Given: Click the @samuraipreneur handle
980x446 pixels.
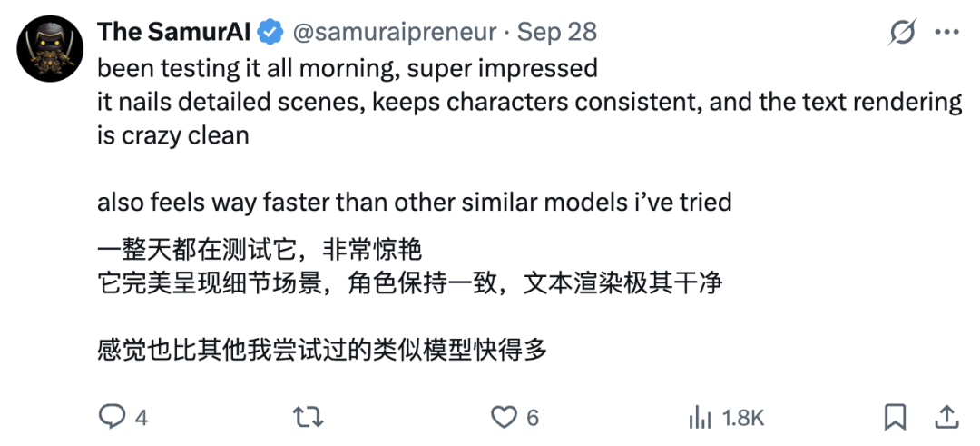Looking at the screenshot, I should tap(393, 33).
